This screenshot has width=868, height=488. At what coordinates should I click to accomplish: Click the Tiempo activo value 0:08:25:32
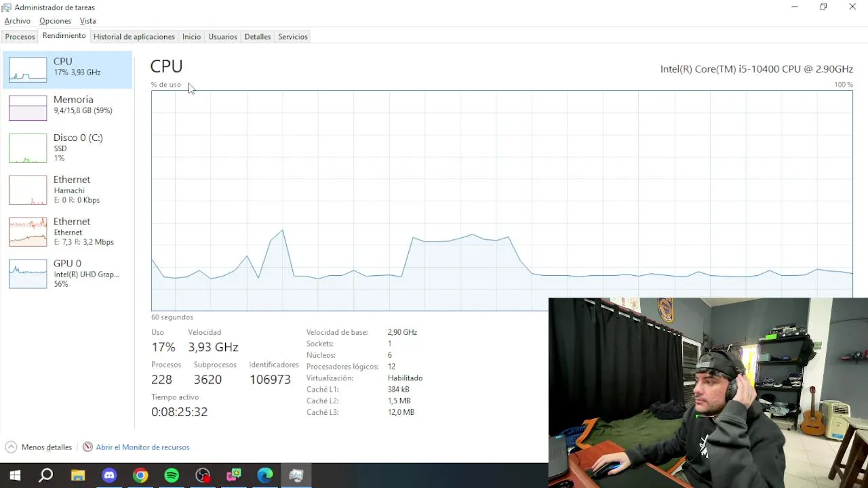point(179,412)
